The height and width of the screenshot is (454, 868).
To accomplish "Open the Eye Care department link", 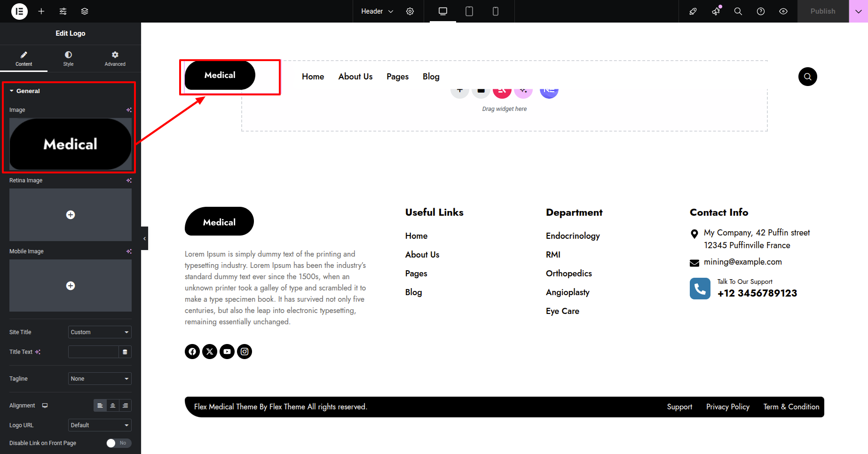I will (562, 311).
